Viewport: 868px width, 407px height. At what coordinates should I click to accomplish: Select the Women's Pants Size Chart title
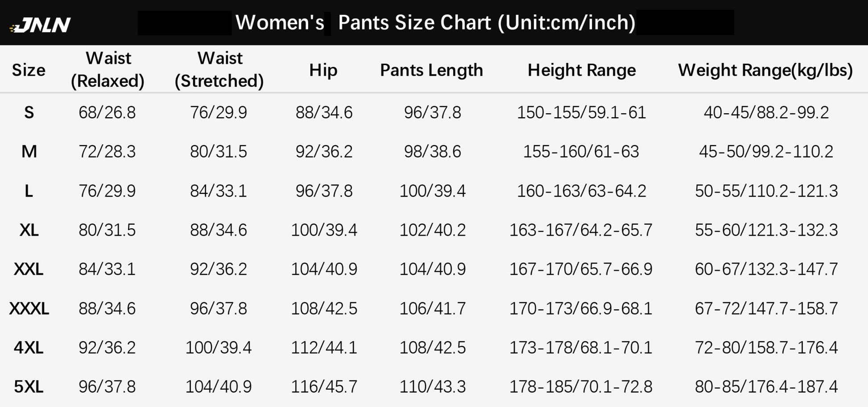[435, 22]
